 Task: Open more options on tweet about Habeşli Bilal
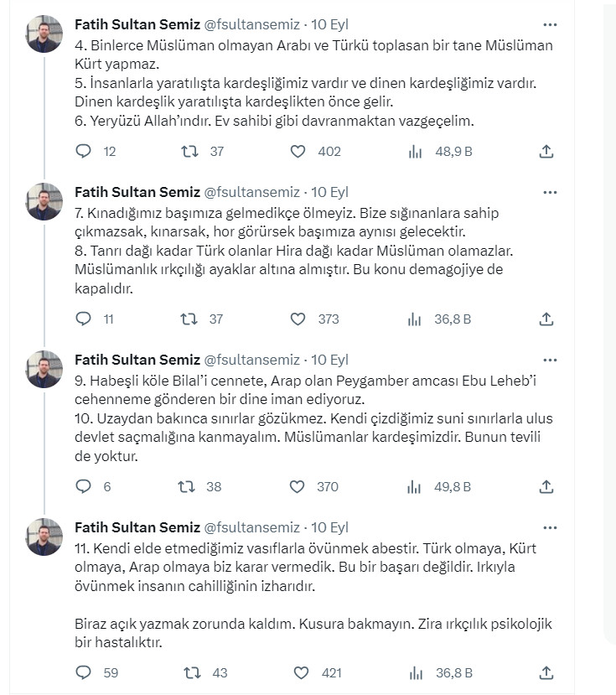tap(550, 360)
